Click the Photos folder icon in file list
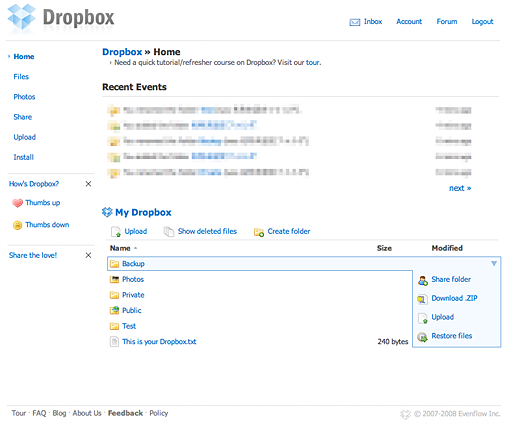The width and height of the screenshot is (511, 426). (x=114, y=279)
